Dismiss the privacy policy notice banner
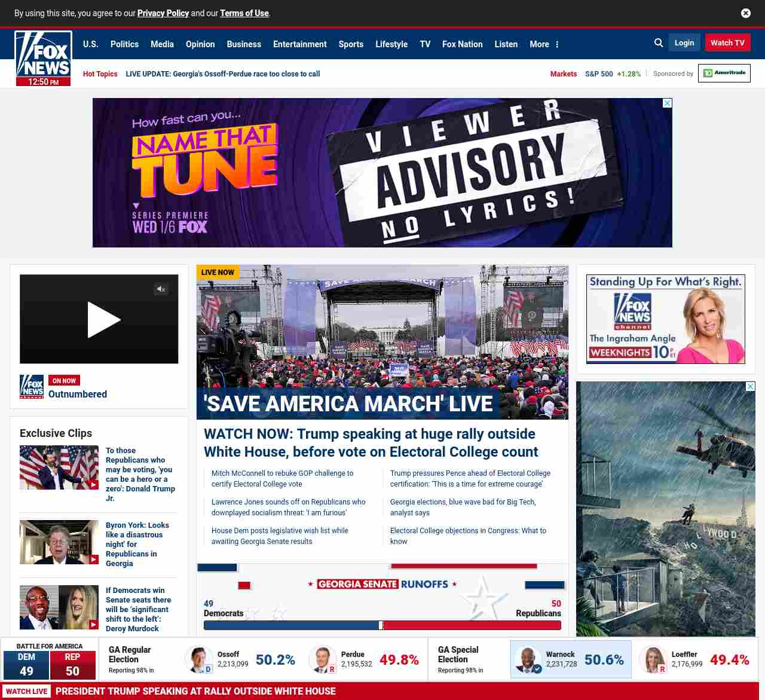 point(745,13)
